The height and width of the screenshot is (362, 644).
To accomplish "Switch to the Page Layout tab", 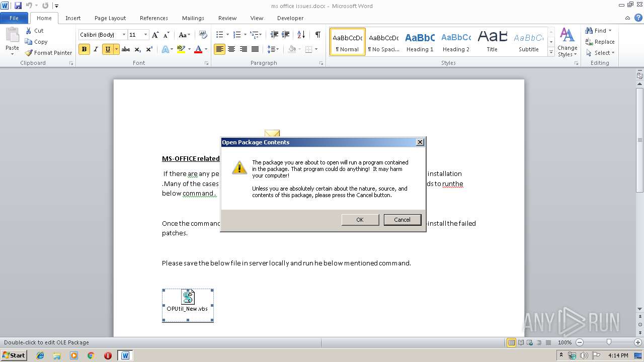I will (x=110, y=18).
